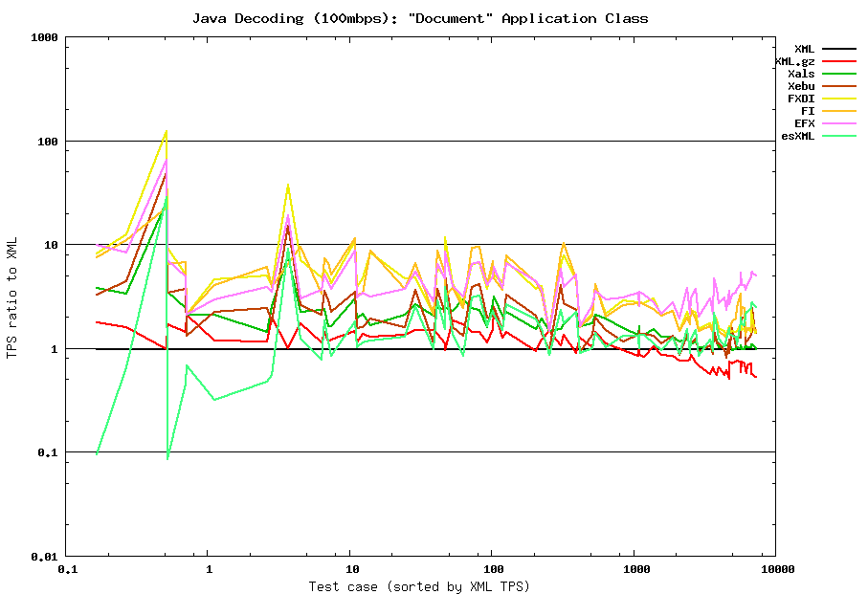Screen dimensions: 868x594
Task: Click the x-axis label "Test case (sorted by XML TPS)"
Action: [419, 585]
